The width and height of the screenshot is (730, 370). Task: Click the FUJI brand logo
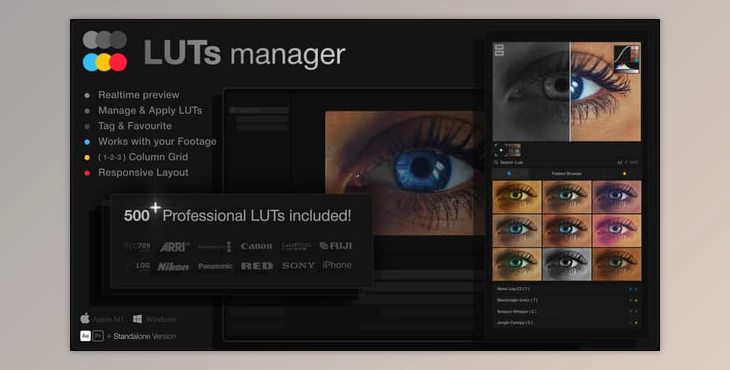pyautogui.click(x=336, y=246)
